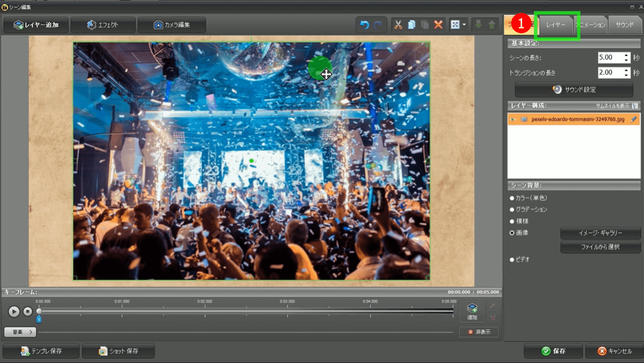Viewport: 644px width, 363px height.
Task: Click the イメージ・ギャラリー button
Action: [x=600, y=233]
